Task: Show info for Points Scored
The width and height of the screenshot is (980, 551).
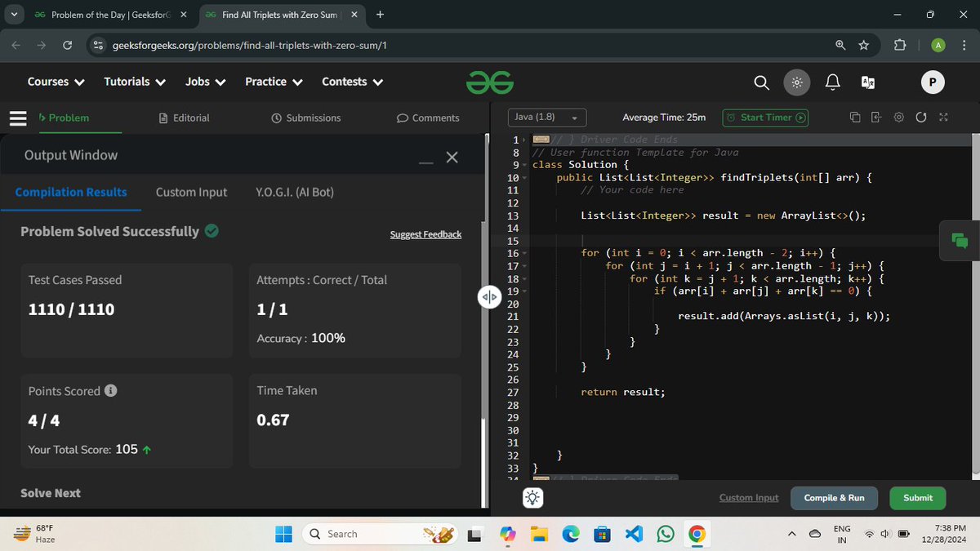Action: click(110, 390)
